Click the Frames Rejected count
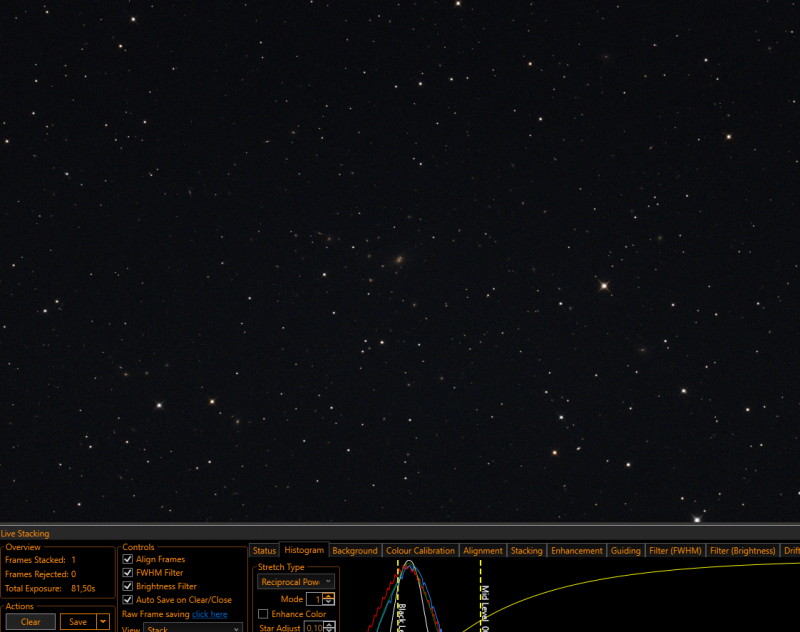 [73, 574]
